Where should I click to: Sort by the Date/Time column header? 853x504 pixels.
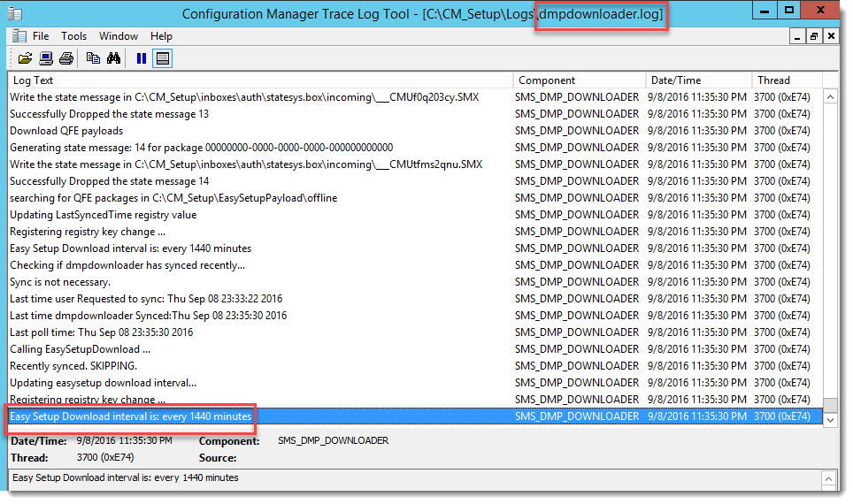697,80
